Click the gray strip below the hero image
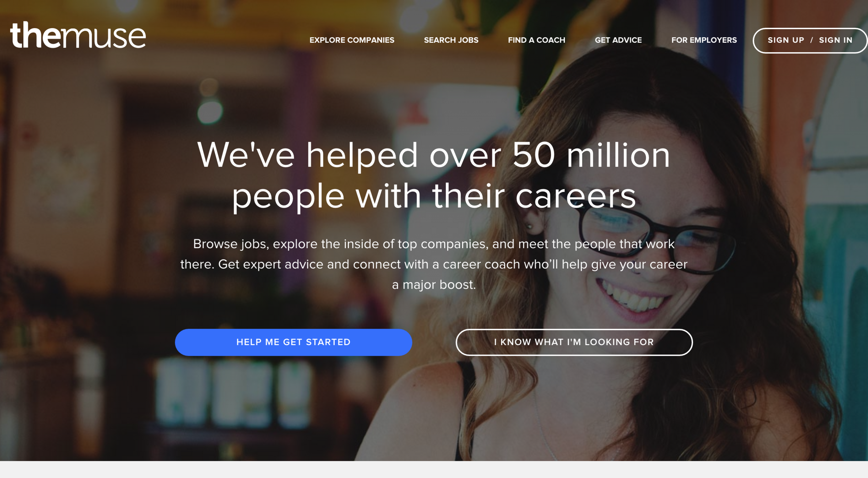This screenshot has width=868, height=478. (x=434, y=470)
